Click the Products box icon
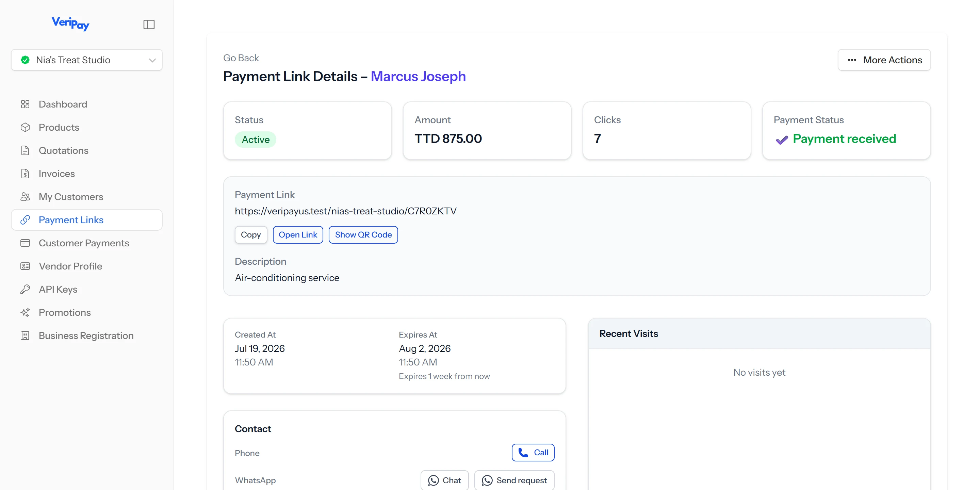 coord(25,128)
